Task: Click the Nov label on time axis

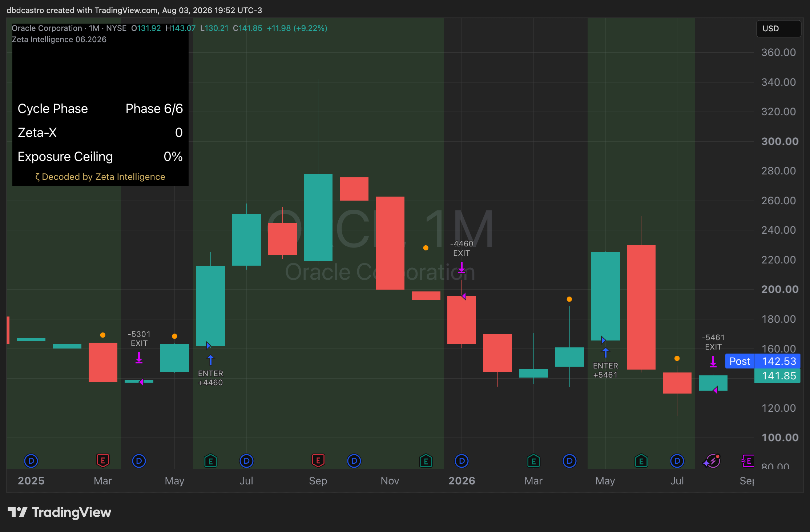Action: (x=390, y=481)
